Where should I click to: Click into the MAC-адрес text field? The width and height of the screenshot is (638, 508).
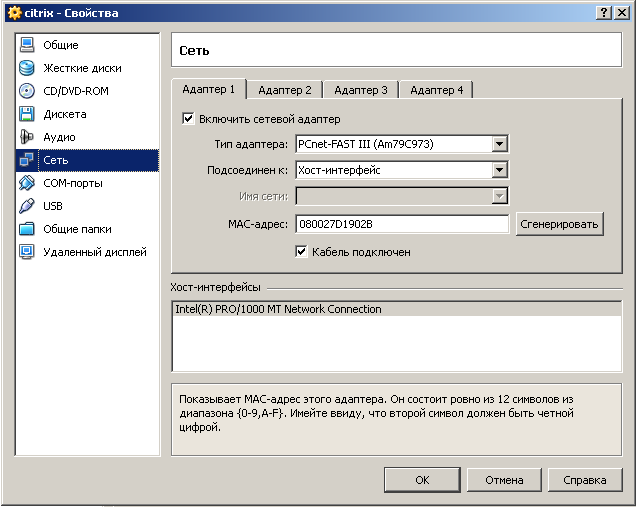coord(402,224)
